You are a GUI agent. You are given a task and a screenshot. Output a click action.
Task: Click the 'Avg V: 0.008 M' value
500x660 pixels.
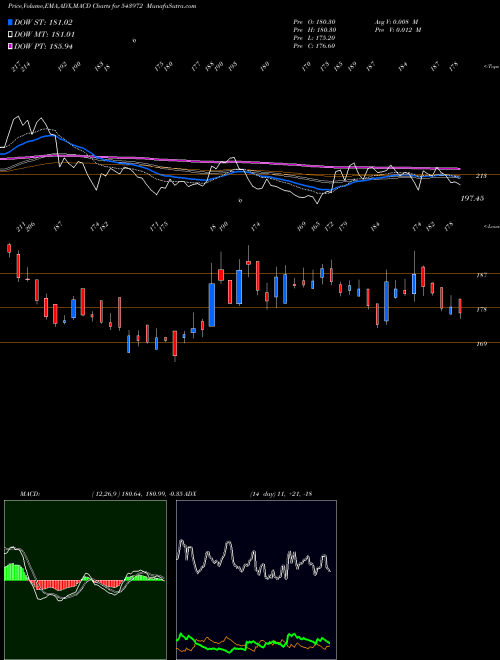click(398, 22)
